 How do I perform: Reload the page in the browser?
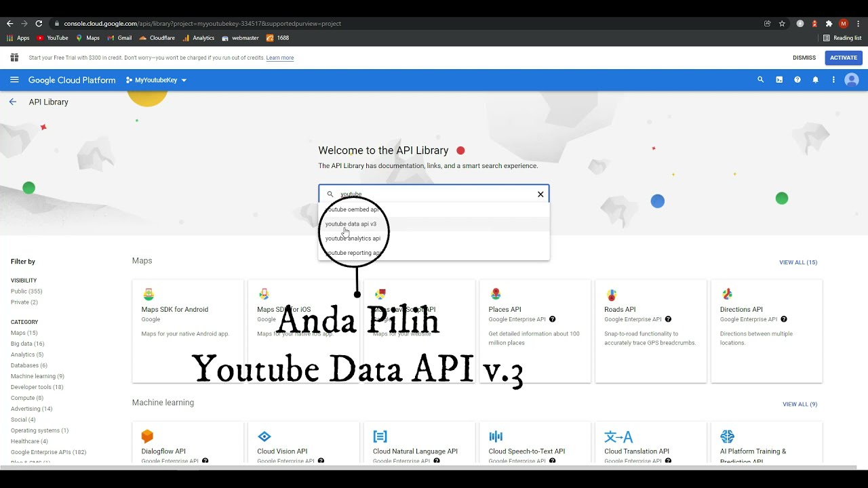39,23
